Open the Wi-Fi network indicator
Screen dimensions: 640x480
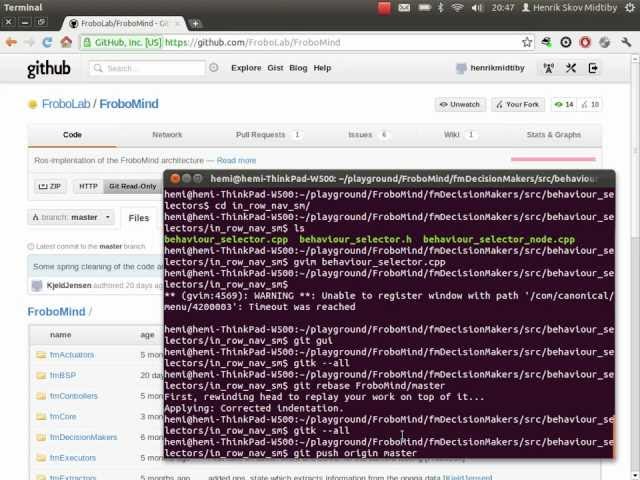tap(458, 7)
